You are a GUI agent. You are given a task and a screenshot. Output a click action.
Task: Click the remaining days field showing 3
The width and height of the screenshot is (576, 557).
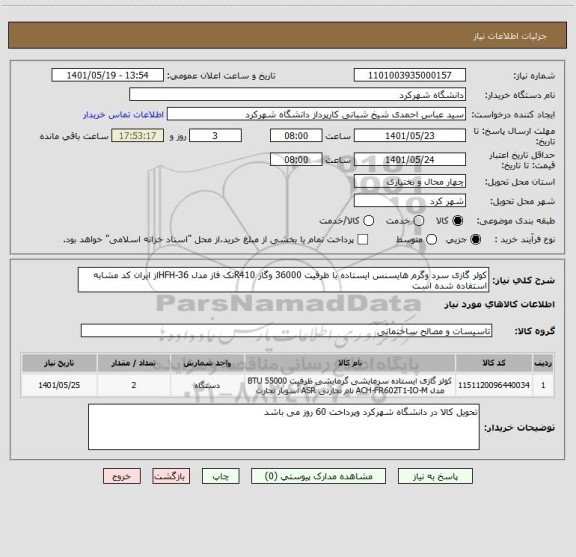click(x=215, y=136)
